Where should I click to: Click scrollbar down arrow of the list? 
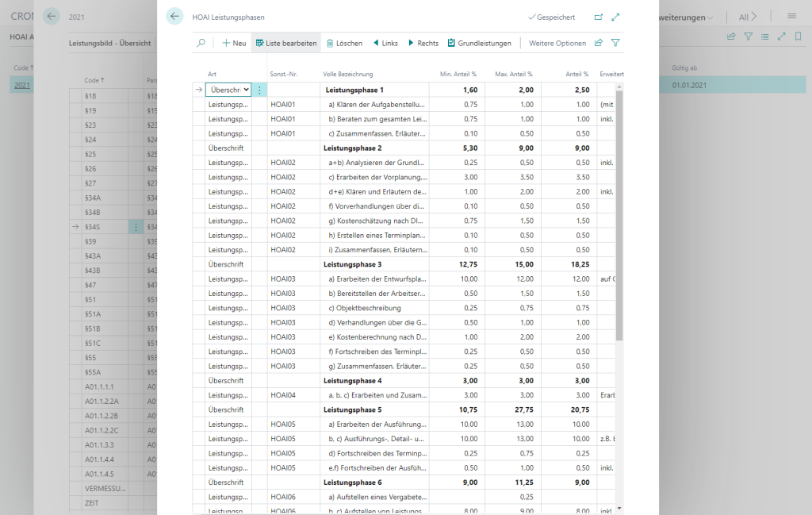click(619, 509)
